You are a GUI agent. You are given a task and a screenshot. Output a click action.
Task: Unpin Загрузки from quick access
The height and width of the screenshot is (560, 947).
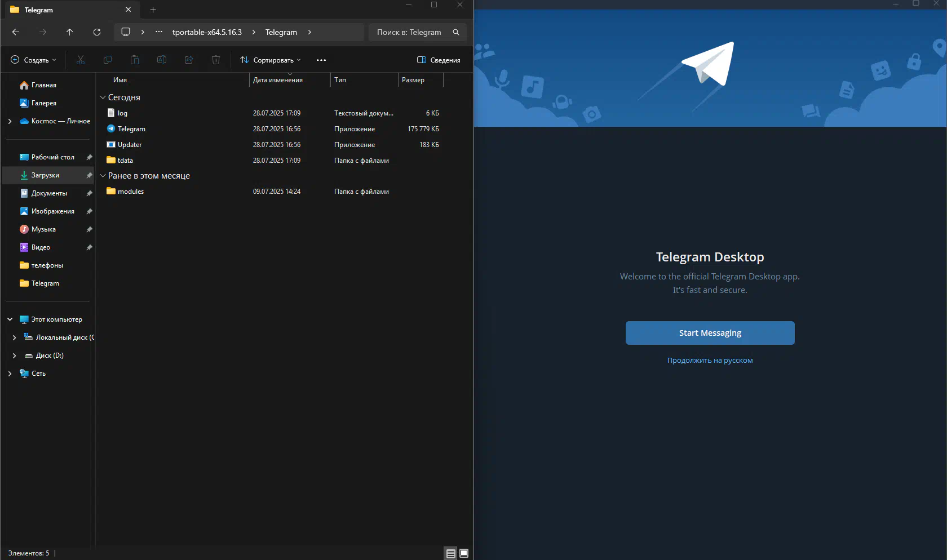click(89, 175)
